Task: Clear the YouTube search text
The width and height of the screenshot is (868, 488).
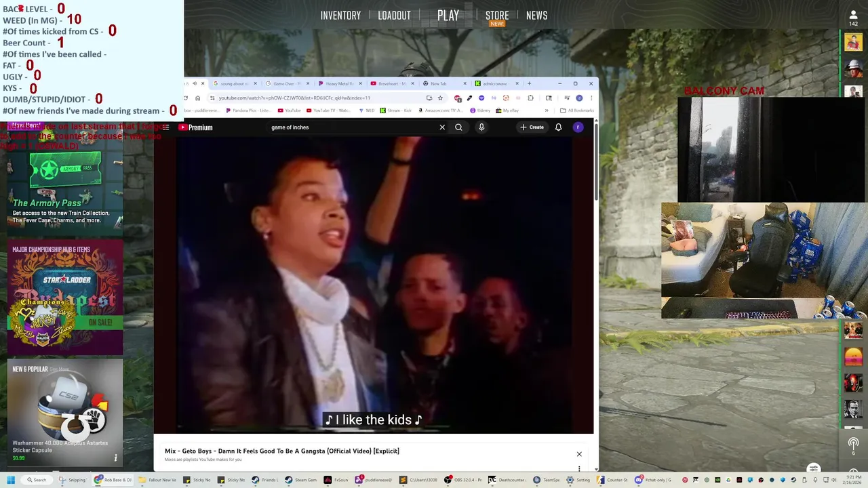Action: [442, 127]
